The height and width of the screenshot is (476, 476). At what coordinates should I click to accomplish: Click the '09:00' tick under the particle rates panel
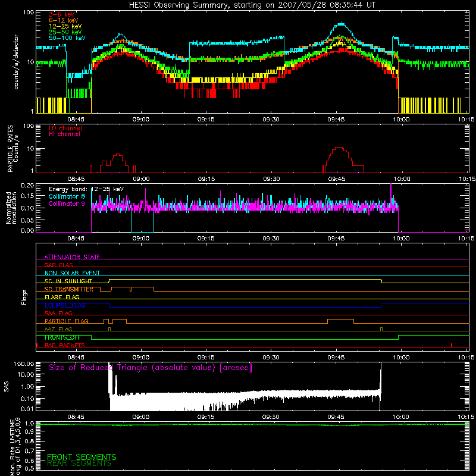(x=141, y=179)
